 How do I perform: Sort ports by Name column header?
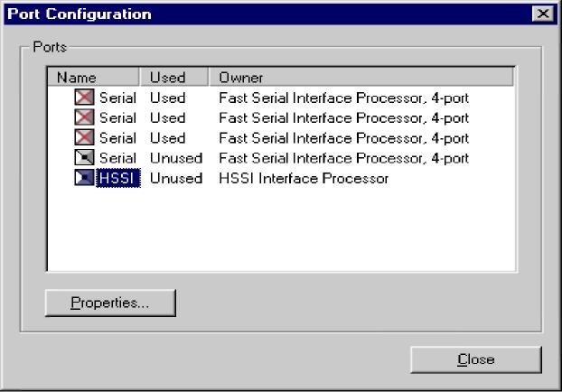click(93, 77)
